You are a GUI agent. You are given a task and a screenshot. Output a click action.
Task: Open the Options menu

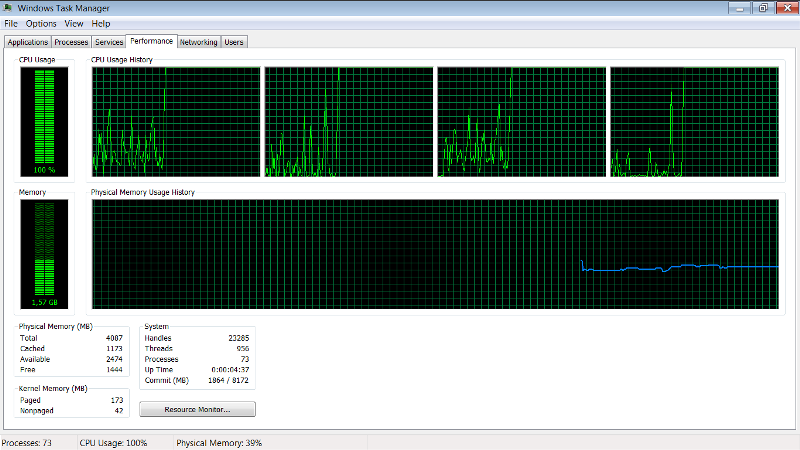tap(41, 23)
